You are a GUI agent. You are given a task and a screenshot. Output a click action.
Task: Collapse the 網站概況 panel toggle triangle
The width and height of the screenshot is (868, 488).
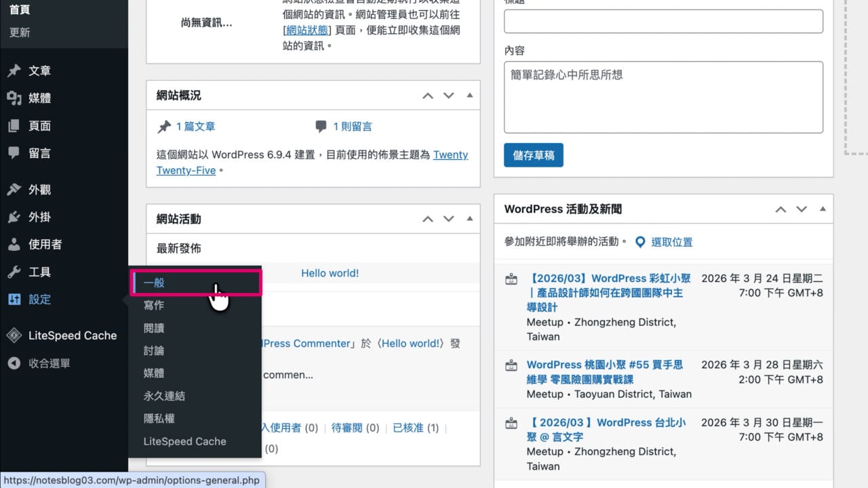tap(470, 96)
